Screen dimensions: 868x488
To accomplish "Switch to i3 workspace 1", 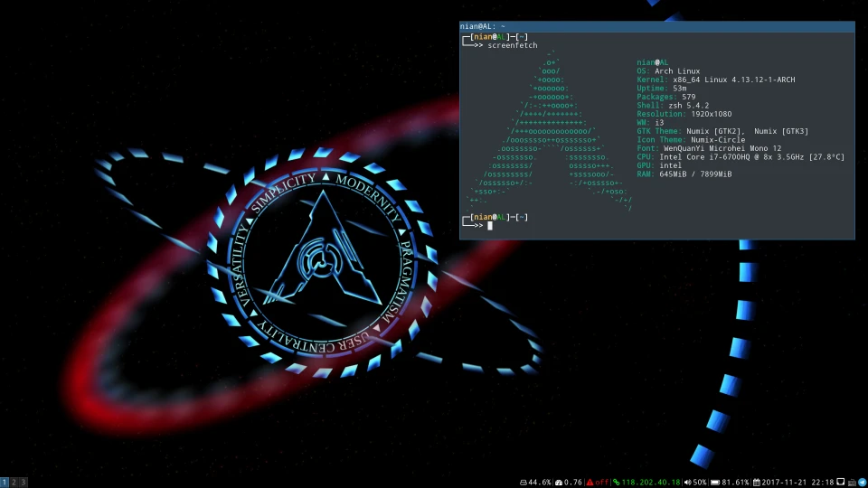I will pos(5,483).
